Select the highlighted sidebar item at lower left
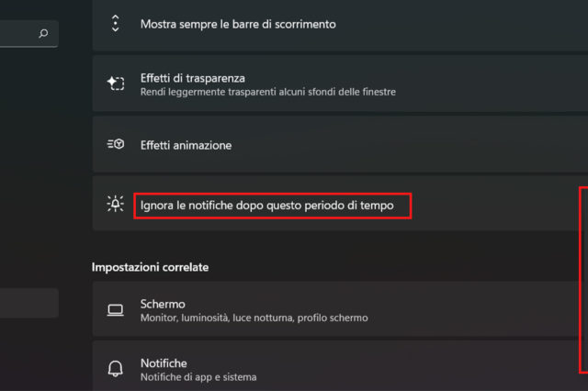 (28, 303)
